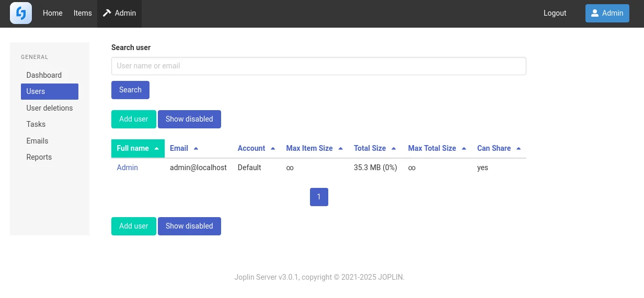Click the sort arrow beside Email column

pos(196,149)
